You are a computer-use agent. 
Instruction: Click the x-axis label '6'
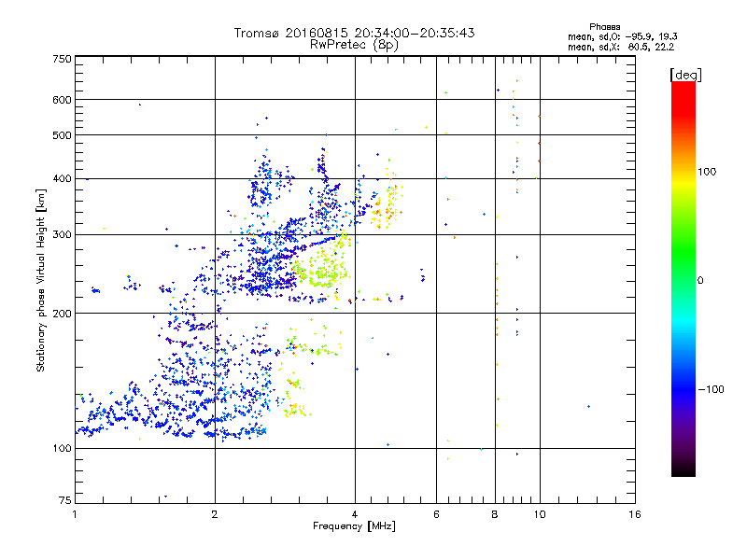(x=436, y=514)
